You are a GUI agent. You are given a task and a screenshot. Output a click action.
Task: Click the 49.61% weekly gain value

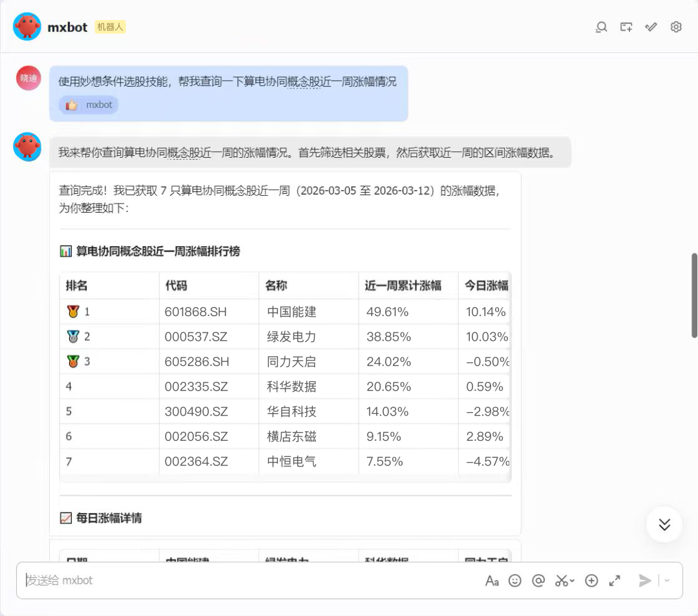coord(387,312)
